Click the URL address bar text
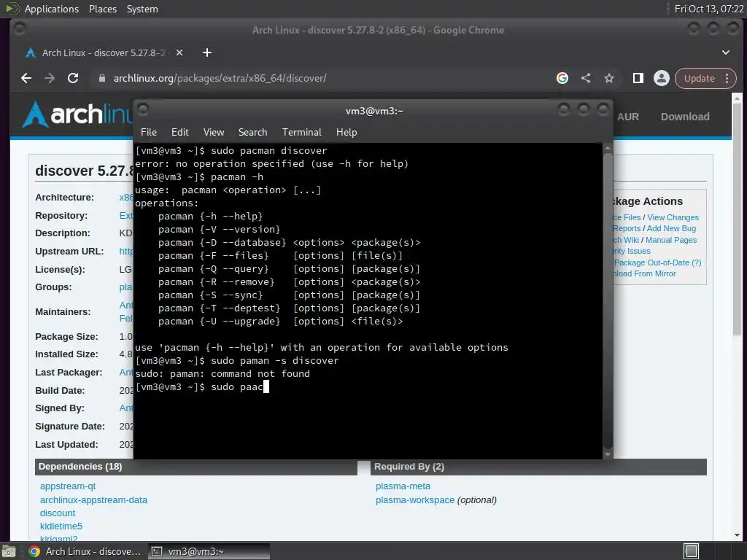Image resolution: width=747 pixels, height=560 pixels. (x=220, y=78)
